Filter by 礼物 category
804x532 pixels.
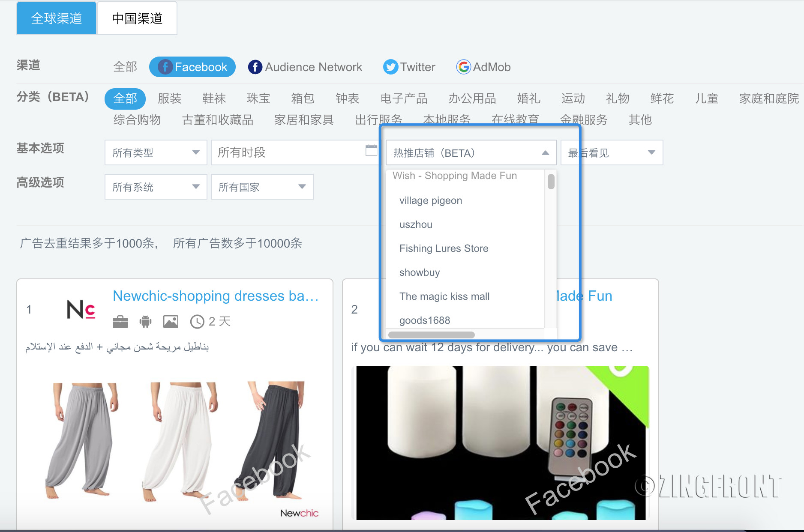[618, 99]
